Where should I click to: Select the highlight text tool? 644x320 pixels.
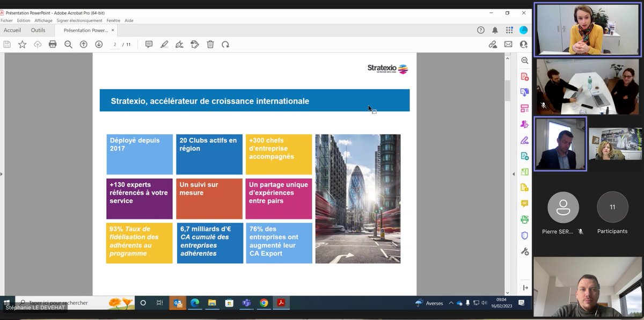coord(164,45)
